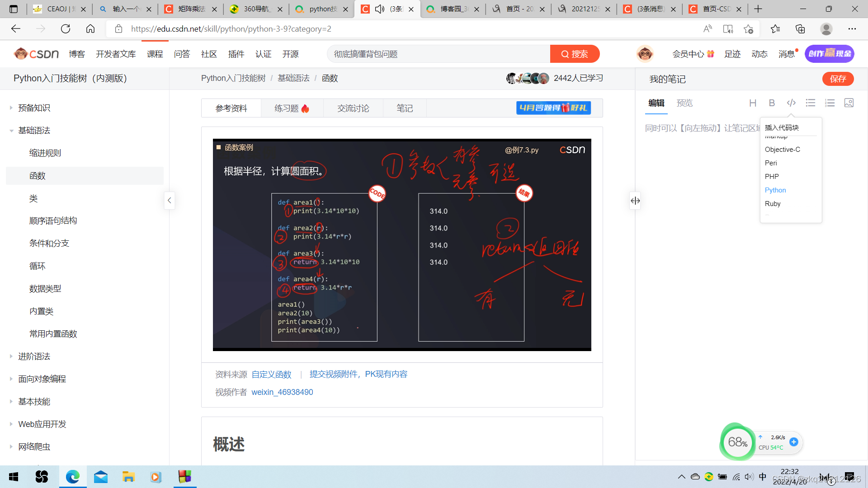This screenshot has width=868, height=488.
Task: Open the browser favorites star icon
Action: [775, 29]
